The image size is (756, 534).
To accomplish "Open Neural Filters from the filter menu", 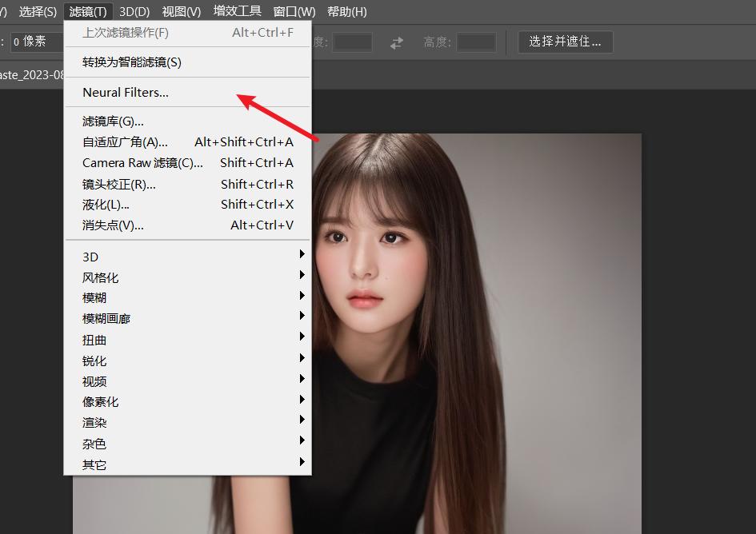I will coord(124,93).
